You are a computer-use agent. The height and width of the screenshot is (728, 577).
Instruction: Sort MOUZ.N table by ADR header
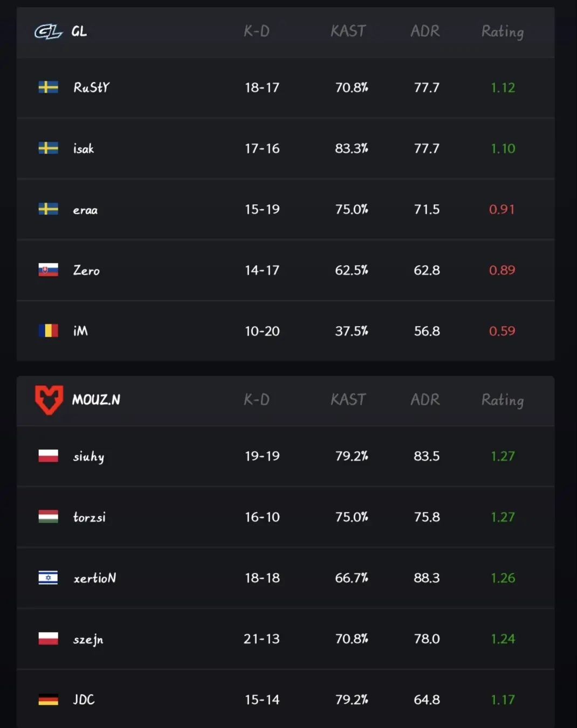pos(425,399)
